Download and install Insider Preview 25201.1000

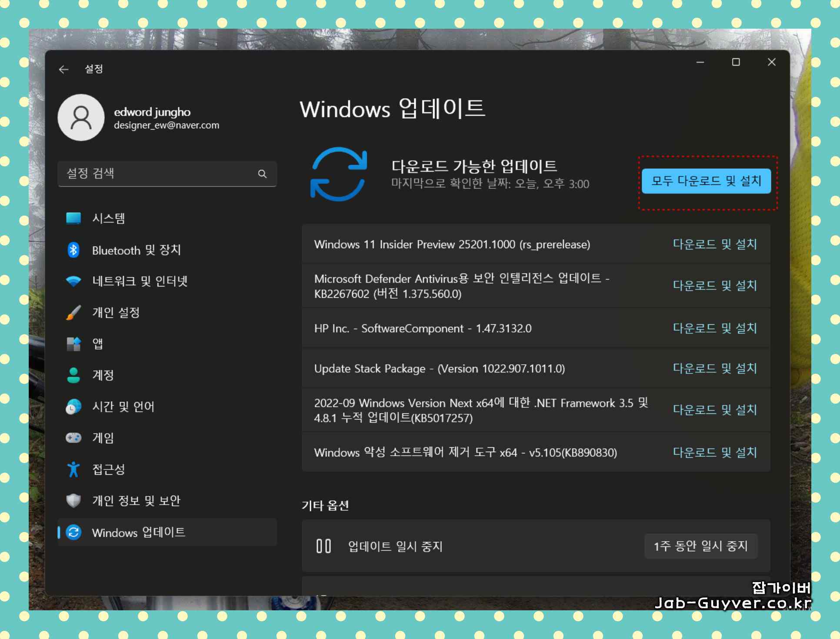point(714,244)
